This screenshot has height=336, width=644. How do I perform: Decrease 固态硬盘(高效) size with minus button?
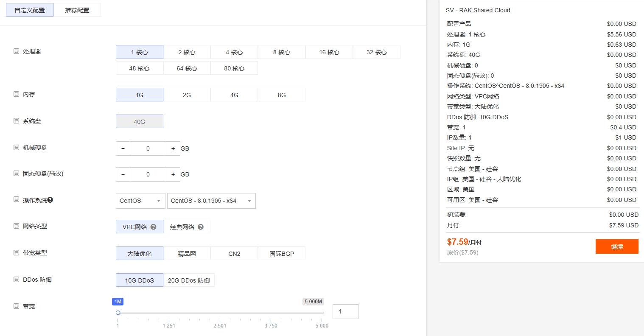tap(123, 174)
